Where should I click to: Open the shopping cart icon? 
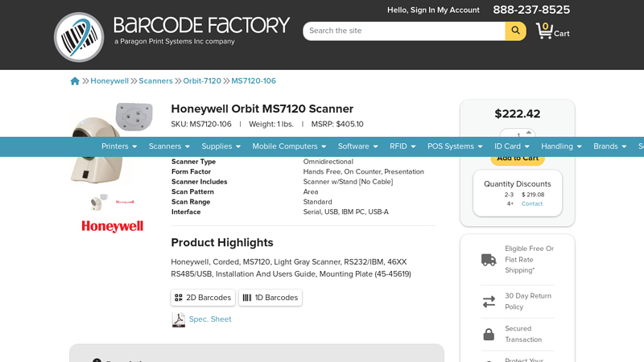coord(545,31)
